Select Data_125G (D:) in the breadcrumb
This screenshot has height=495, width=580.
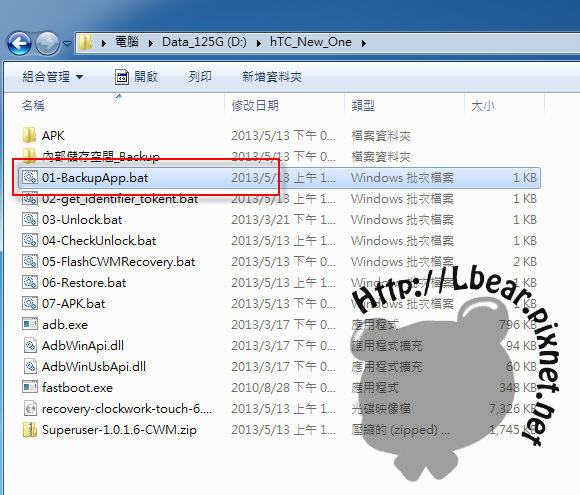(x=204, y=42)
